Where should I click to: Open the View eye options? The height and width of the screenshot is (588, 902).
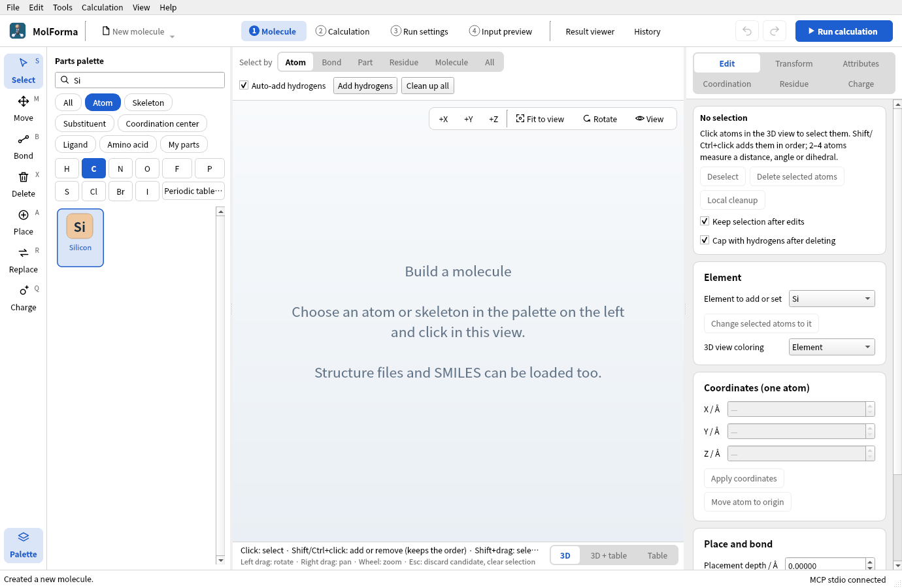click(649, 119)
